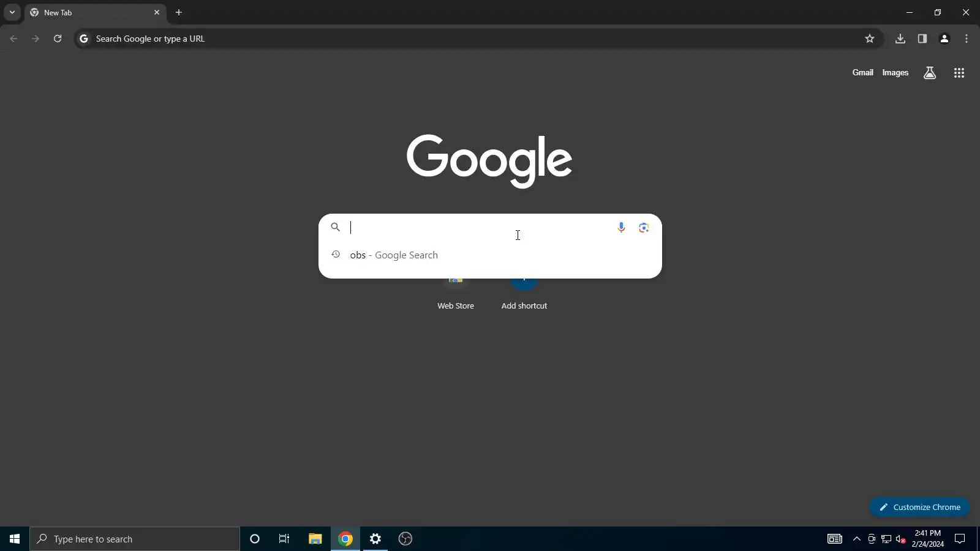Open the notification center icon
Image resolution: width=980 pixels, height=551 pixels.
pos(960,539)
